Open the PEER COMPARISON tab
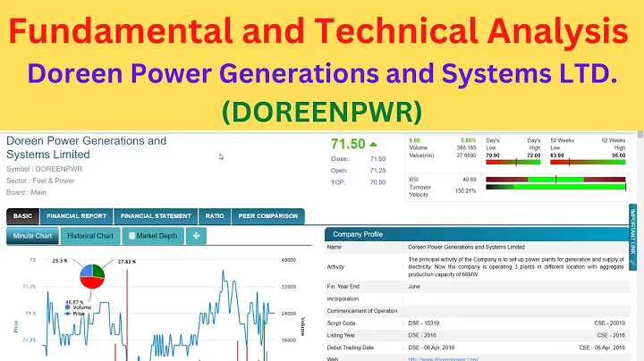644x361 pixels. tap(267, 216)
